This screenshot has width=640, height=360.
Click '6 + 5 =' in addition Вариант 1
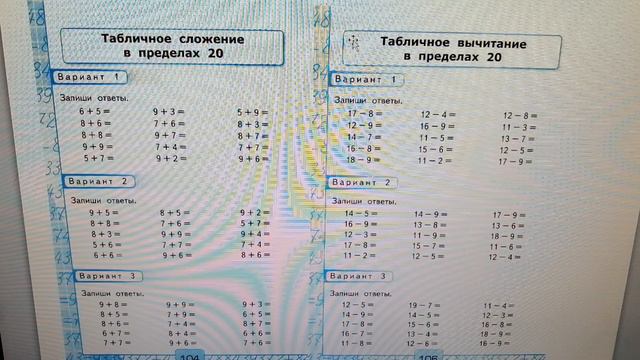(95, 111)
